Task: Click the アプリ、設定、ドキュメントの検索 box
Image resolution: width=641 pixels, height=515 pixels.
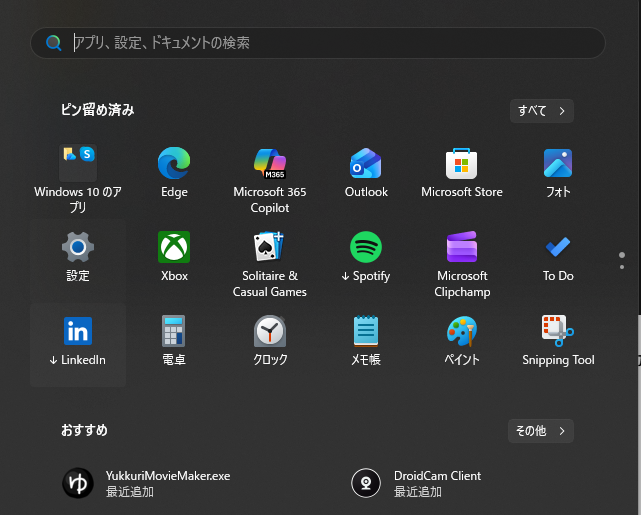Action: pos(318,43)
